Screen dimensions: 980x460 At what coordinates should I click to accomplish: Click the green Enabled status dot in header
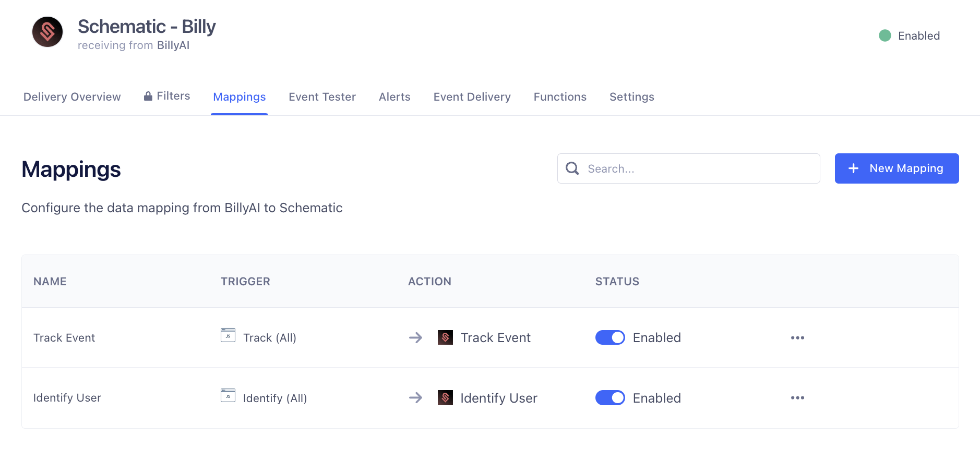(885, 35)
